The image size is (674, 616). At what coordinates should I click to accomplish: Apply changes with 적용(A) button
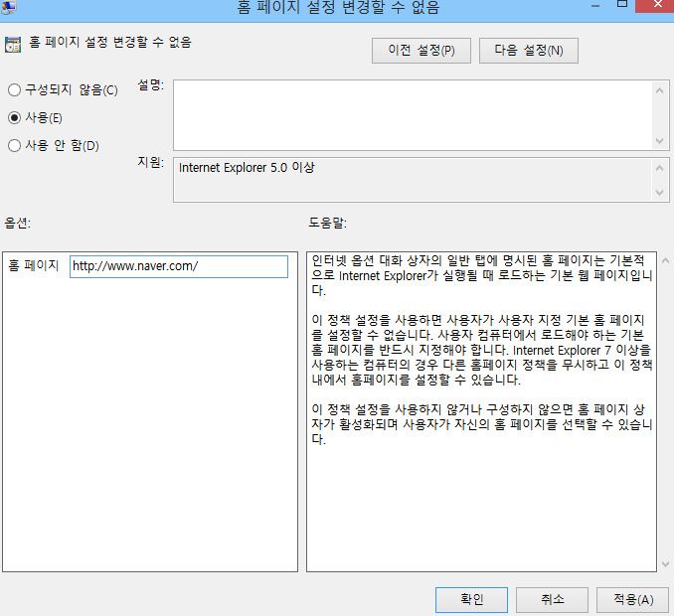click(x=632, y=600)
